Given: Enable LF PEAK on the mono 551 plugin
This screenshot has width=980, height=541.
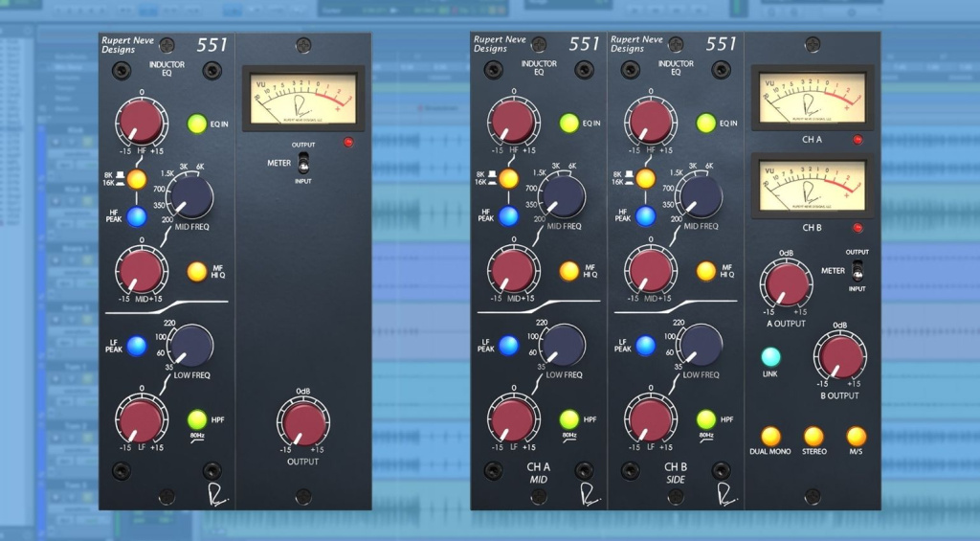Looking at the screenshot, I should [136, 346].
